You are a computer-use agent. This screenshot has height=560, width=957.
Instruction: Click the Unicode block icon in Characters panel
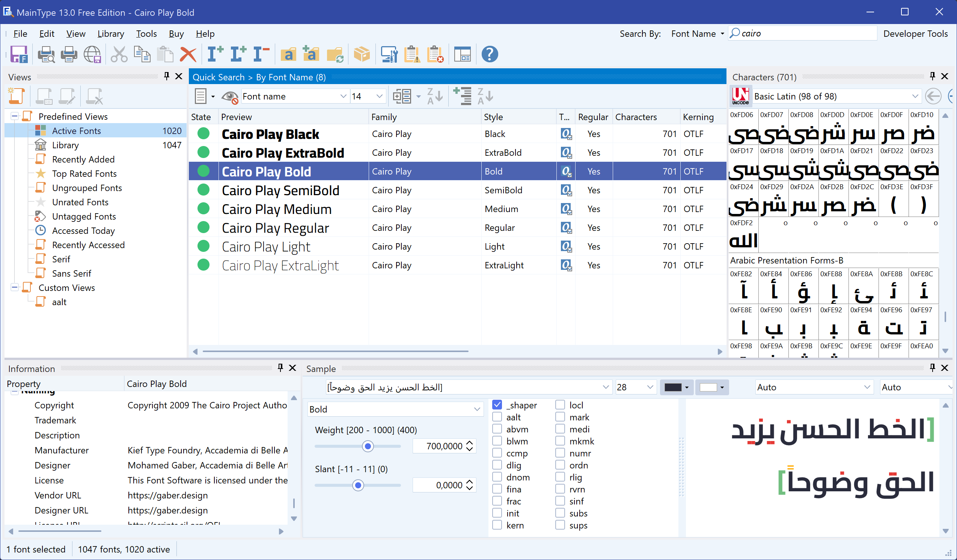tap(740, 96)
